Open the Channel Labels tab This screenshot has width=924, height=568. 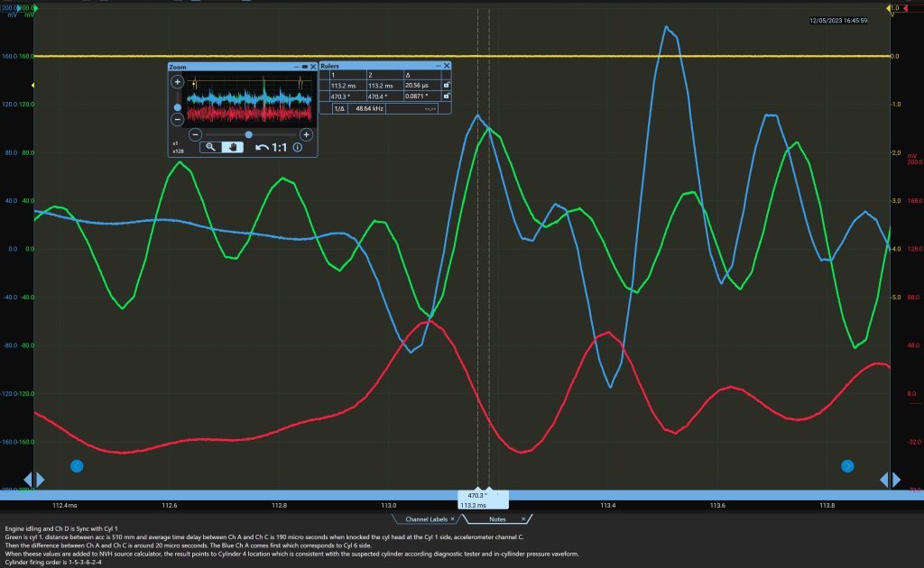coord(426,519)
